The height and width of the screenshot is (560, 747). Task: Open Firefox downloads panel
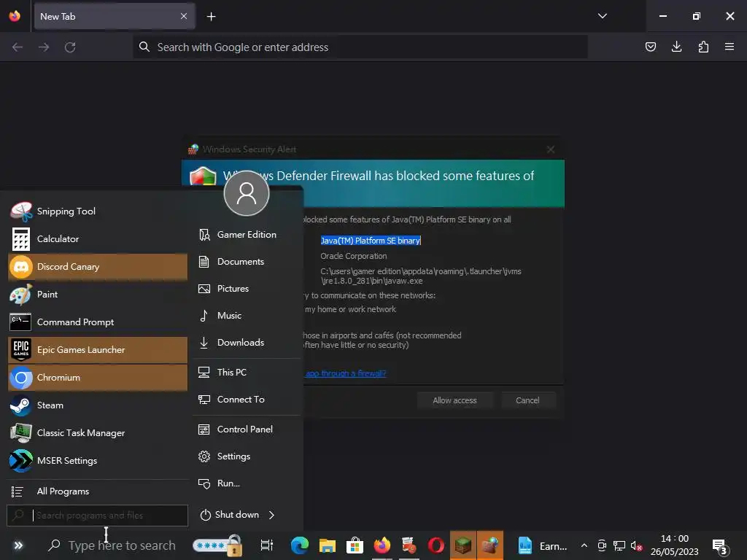[x=676, y=47]
